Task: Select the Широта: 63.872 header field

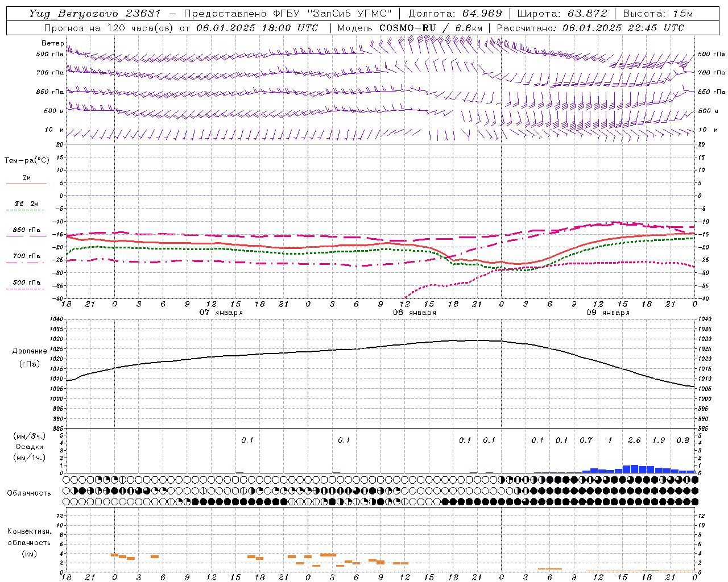Action: [562, 14]
